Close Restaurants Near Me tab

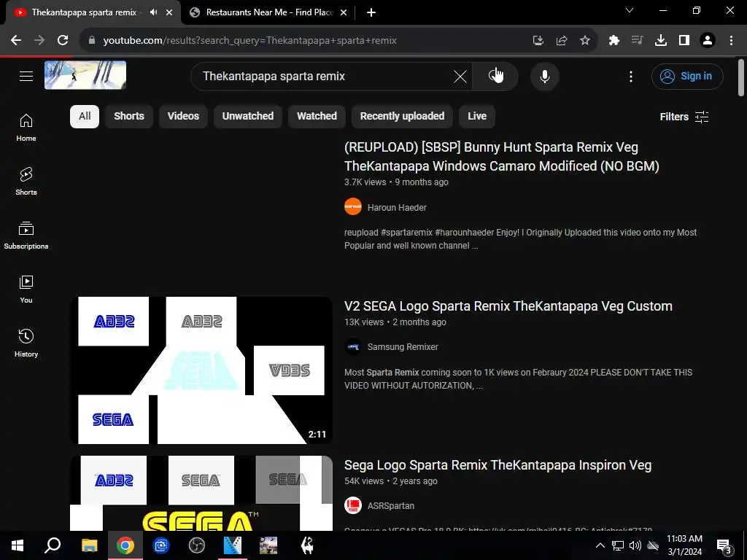(x=344, y=12)
